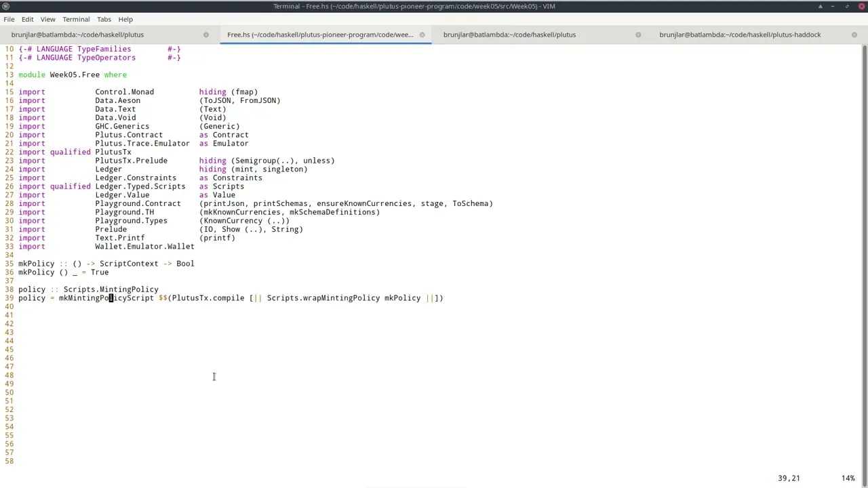Viewport: 868px width, 488px height.
Task: Open the View menu
Action: coord(47,19)
